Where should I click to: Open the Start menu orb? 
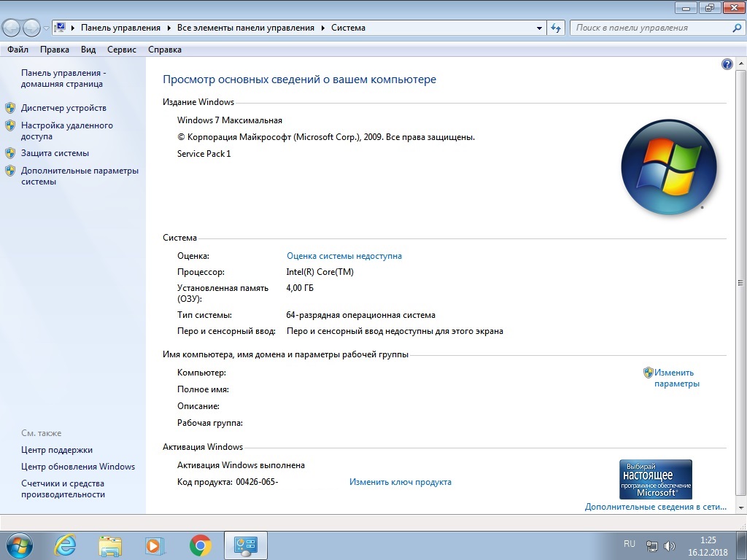pyautogui.click(x=19, y=545)
